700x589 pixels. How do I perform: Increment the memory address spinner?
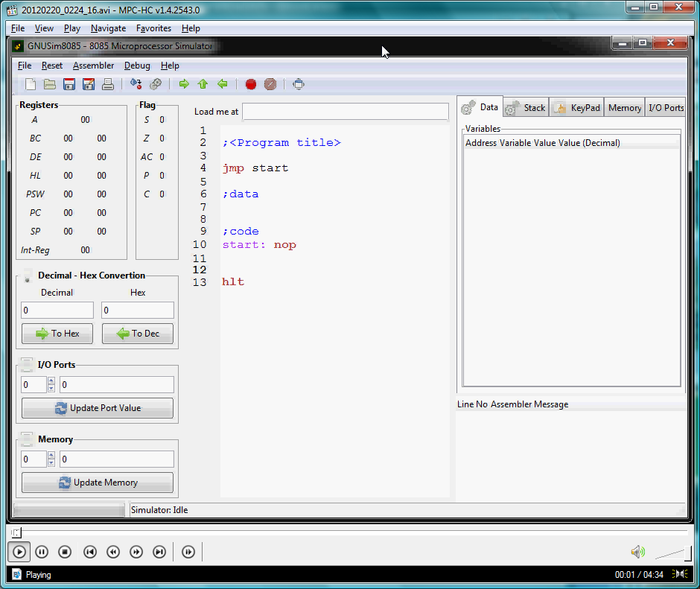point(51,456)
